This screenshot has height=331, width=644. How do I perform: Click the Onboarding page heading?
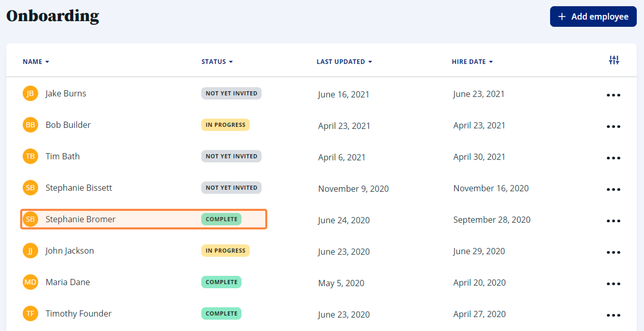(53, 16)
